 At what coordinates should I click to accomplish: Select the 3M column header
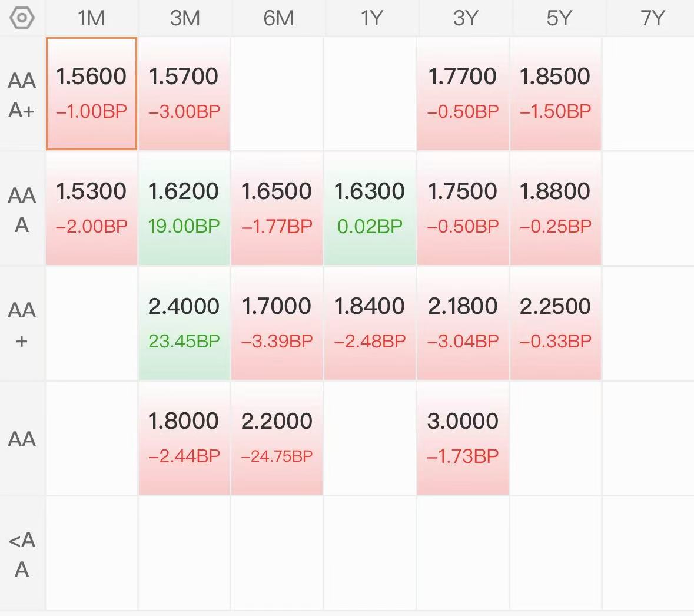pyautogui.click(x=185, y=18)
